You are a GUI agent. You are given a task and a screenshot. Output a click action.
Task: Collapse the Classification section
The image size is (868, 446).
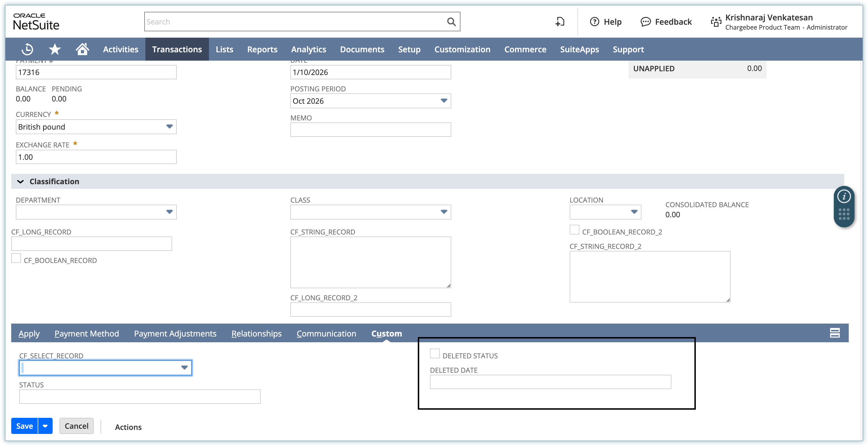(x=21, y=182)
